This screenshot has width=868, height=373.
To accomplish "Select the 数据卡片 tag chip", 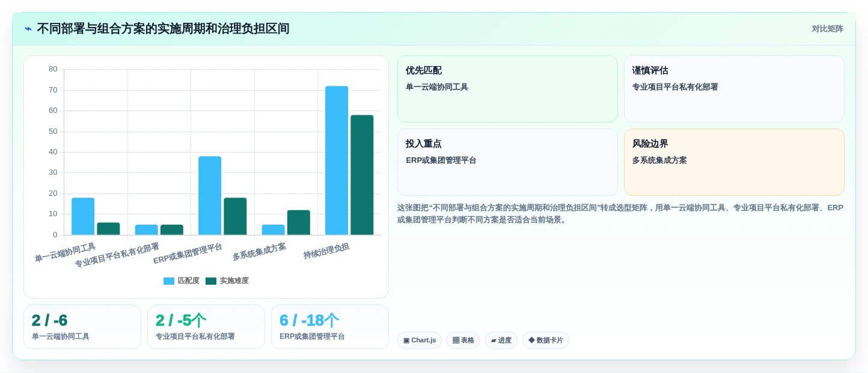I will click(546, 341).
